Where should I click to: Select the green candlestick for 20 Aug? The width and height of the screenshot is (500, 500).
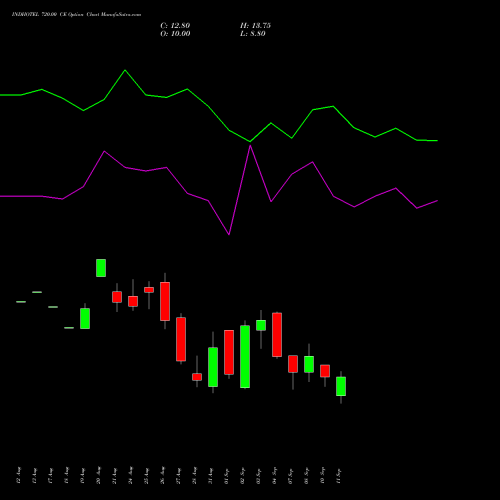tap(101, 268)
